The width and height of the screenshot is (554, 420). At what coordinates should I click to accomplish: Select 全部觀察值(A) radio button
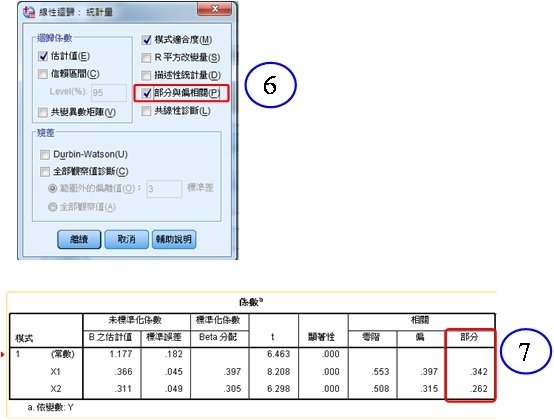click(53, 207)
